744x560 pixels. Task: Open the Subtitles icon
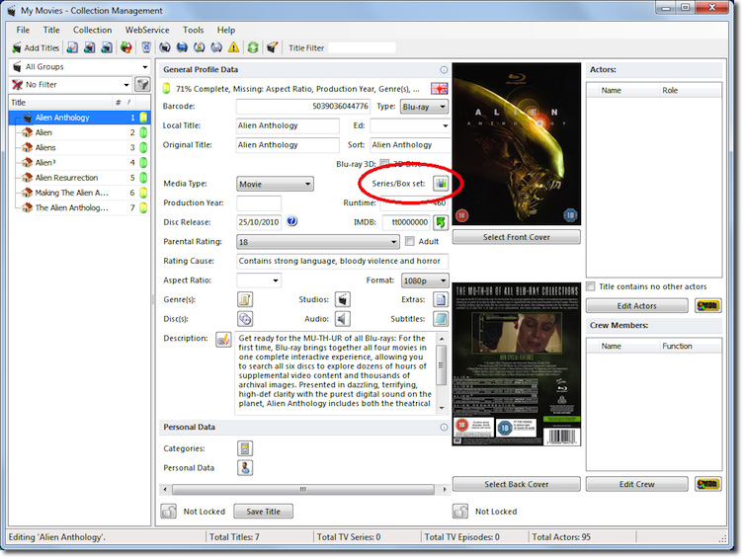point(440,318)
